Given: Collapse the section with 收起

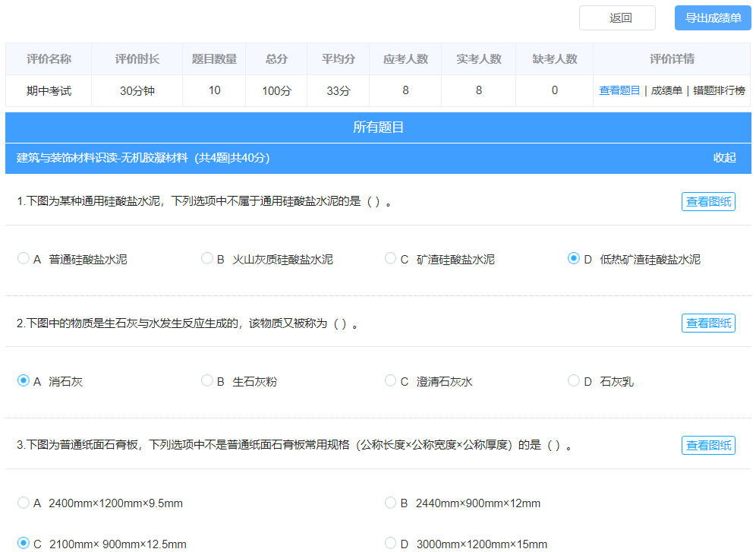Looking at the screenshot, I should (724, 158).
